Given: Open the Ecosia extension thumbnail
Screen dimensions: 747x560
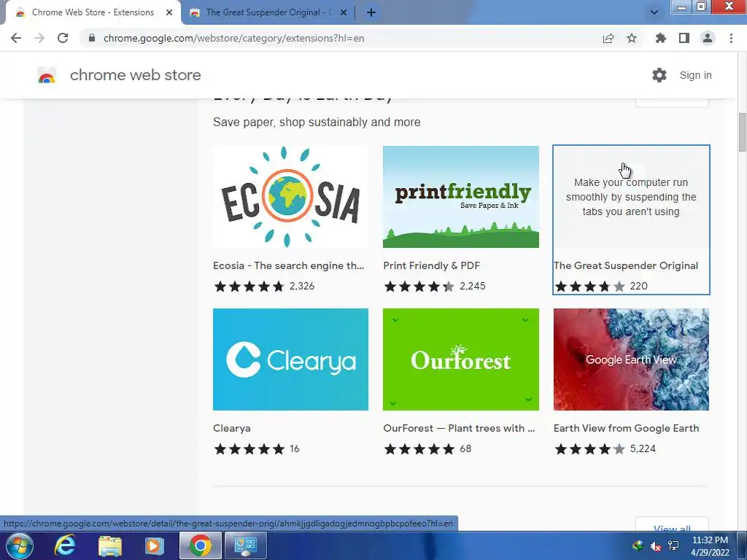Looking at the screenshot, I should pos(290,197).
